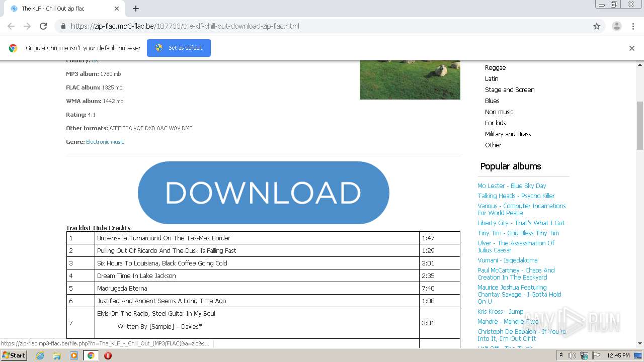Select track Madrugada Eterna

122,288
